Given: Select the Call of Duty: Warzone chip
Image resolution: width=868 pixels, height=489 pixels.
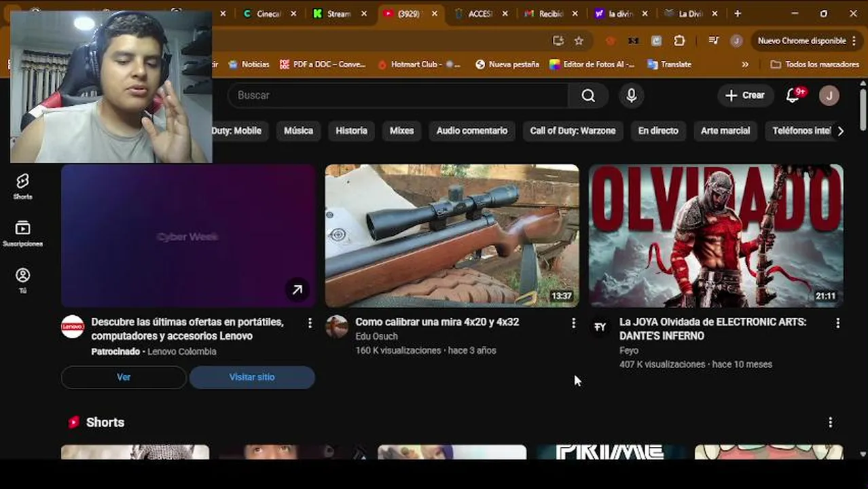Looking at the screenshot, I should (573, 131).
